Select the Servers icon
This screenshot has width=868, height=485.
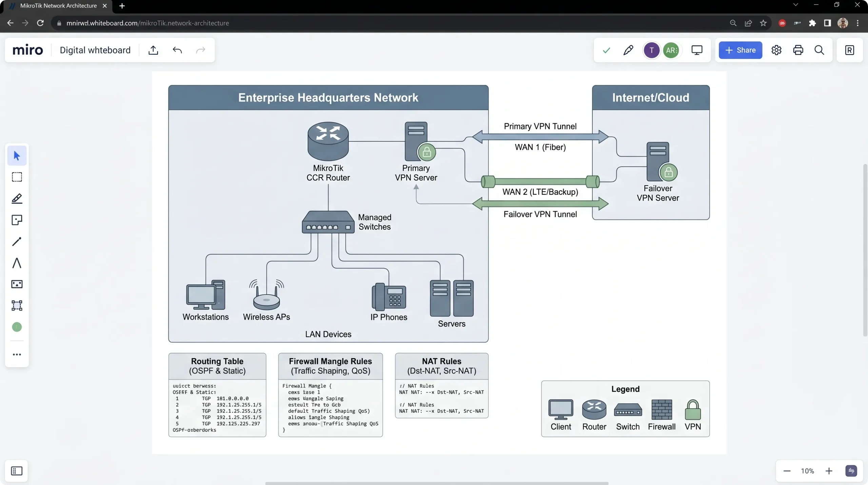pyautogui.click(x=452, y=298)
